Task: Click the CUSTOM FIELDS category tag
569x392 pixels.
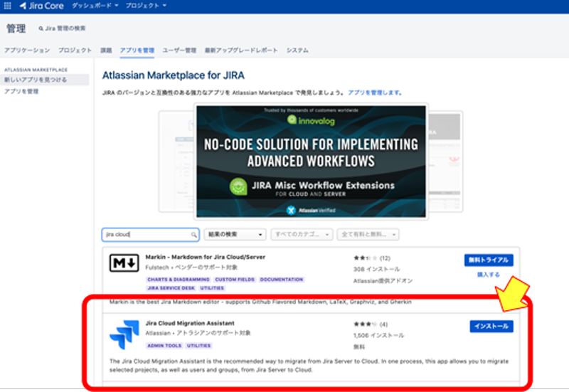Action: [x=235, y=280]
